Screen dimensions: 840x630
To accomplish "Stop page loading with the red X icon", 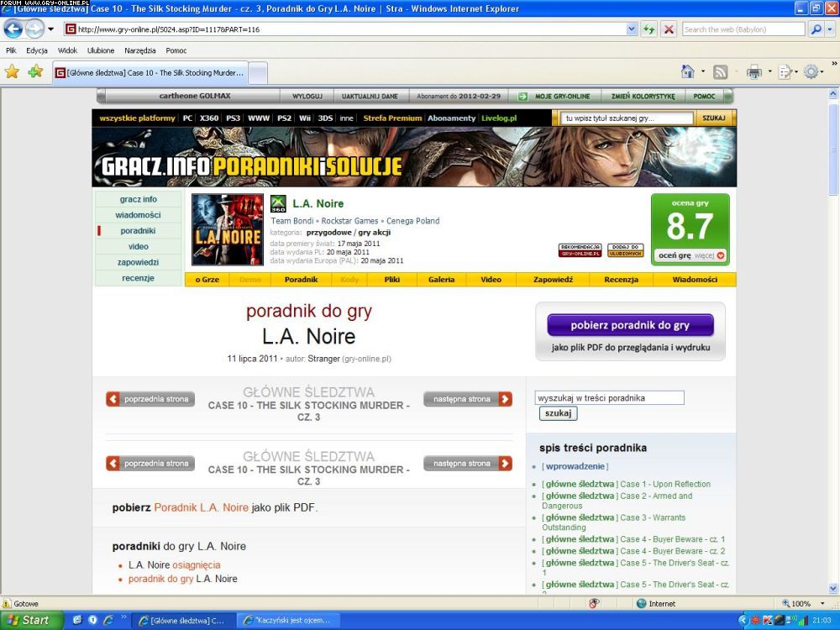I will coord(669,29).
